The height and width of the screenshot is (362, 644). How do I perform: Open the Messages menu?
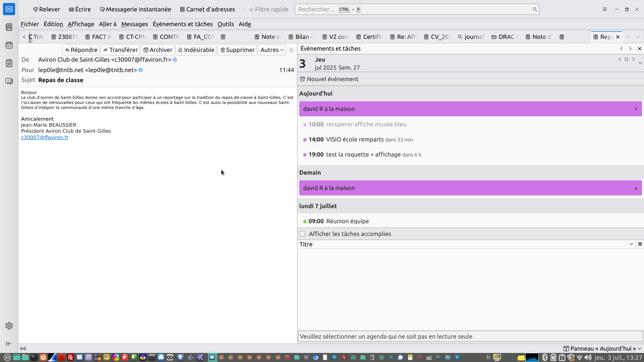[x=134, y=24]
